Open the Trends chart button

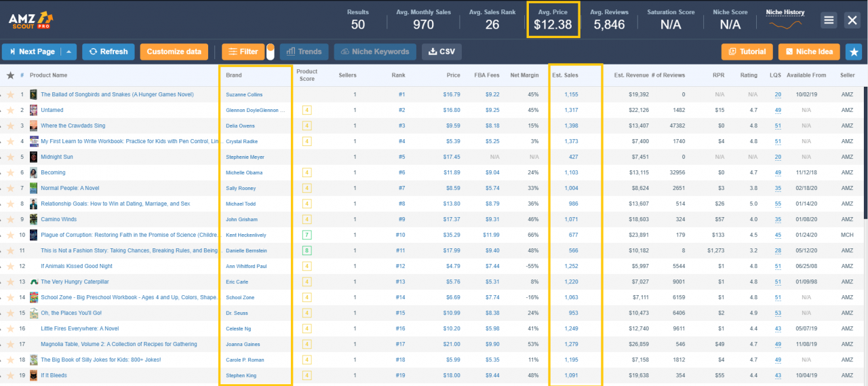(x=304, y=52)
